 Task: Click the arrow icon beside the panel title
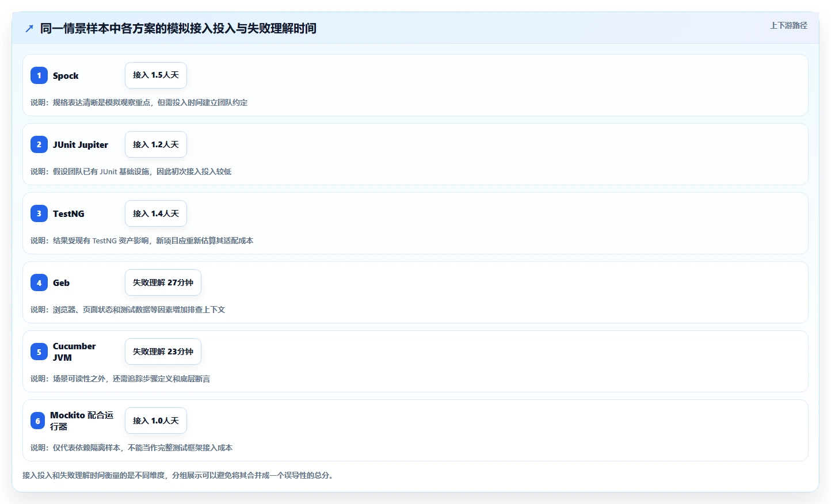[x=29, y=28]
